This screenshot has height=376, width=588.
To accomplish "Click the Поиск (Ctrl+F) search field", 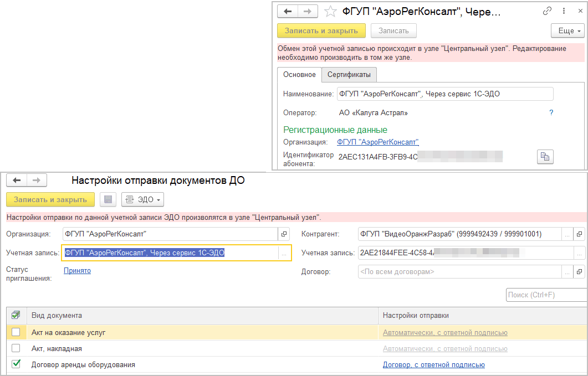I will click(x=546, y=295).
